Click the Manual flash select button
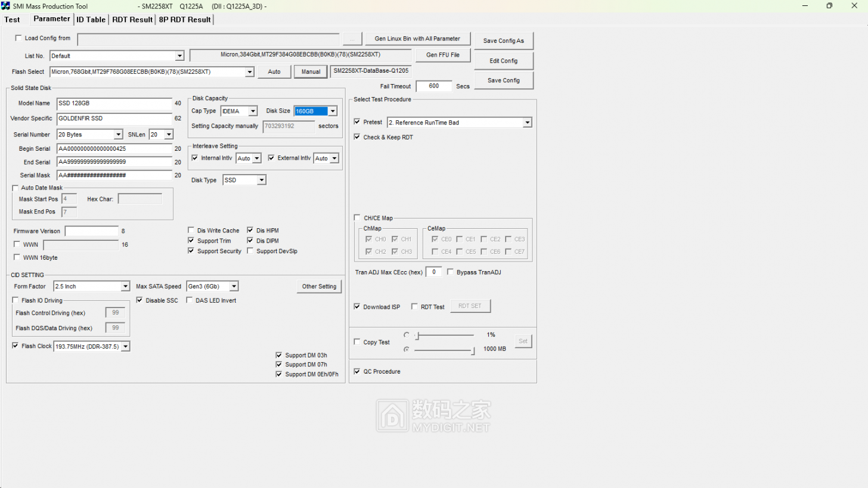Image resolution: width=868 pixels, height=488 pixels. click(311, 72)
